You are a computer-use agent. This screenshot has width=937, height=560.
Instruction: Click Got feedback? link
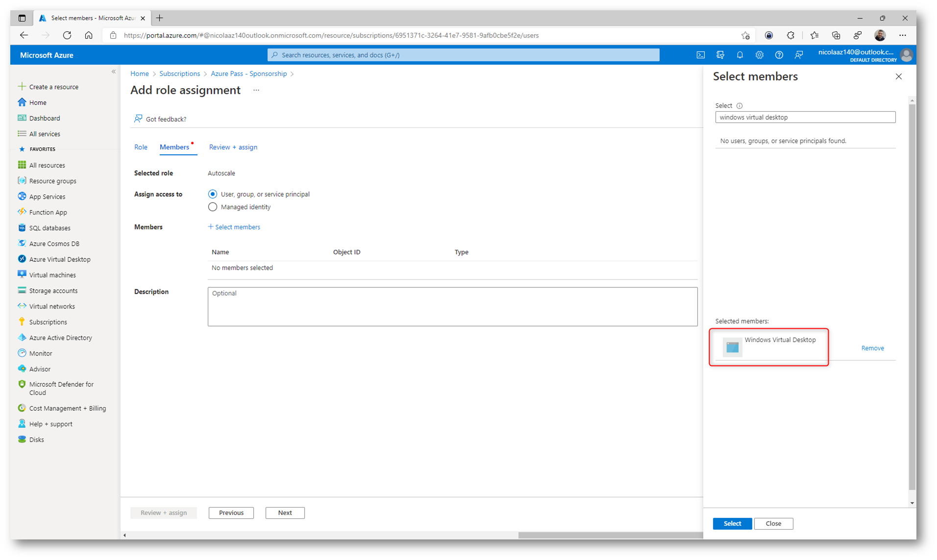(160, 119)
